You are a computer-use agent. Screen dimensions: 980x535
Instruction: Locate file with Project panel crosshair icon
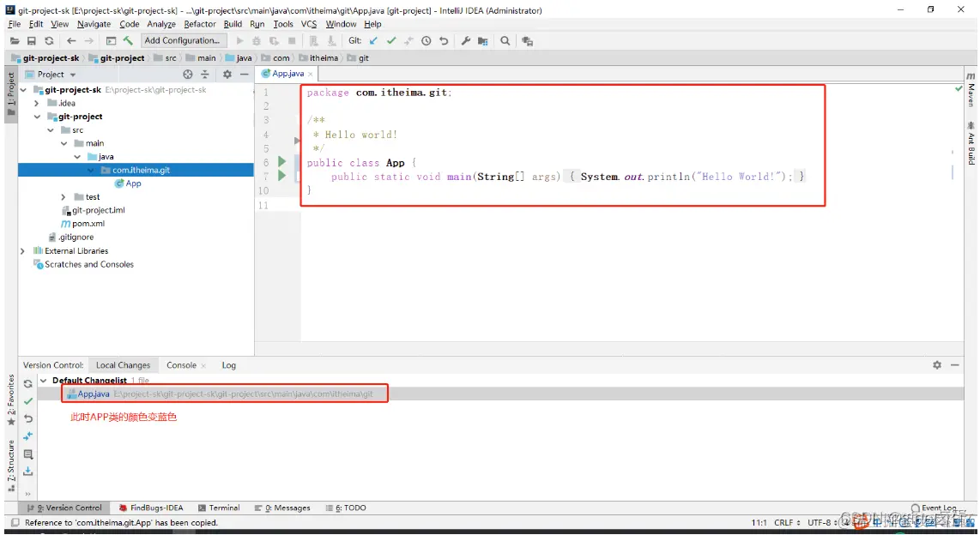click(187, 75)
